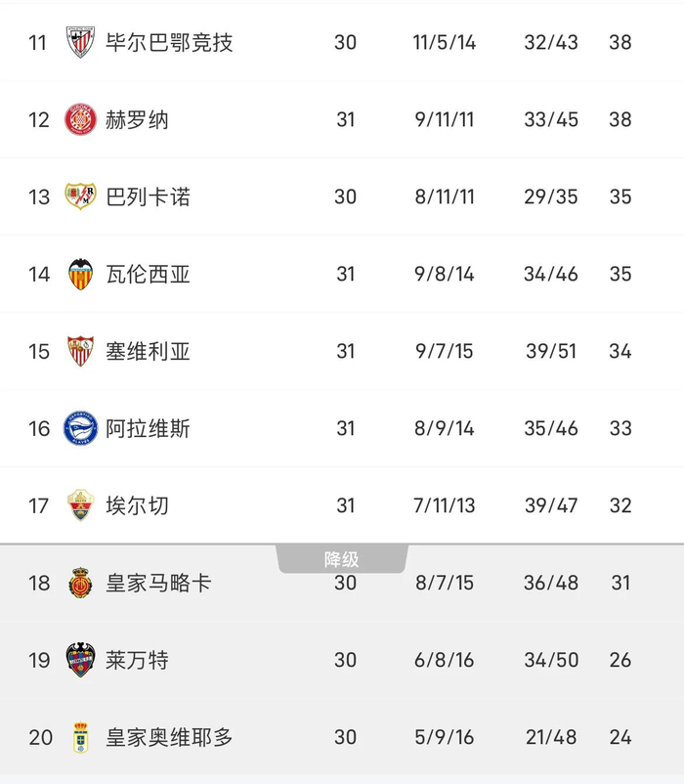684x784 pixels.
Task: Tap the Girona team badge
Action: pyautogui.click(x=80, y=120)
